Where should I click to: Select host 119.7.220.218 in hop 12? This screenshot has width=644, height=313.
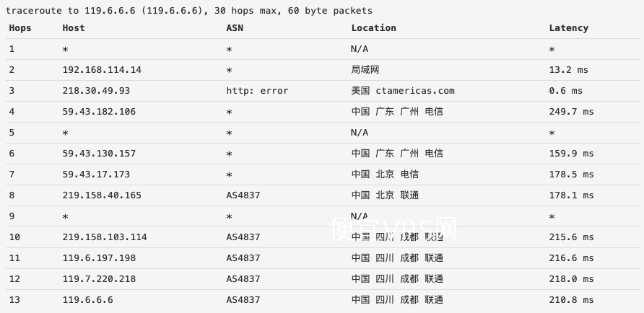click(99, 279)
